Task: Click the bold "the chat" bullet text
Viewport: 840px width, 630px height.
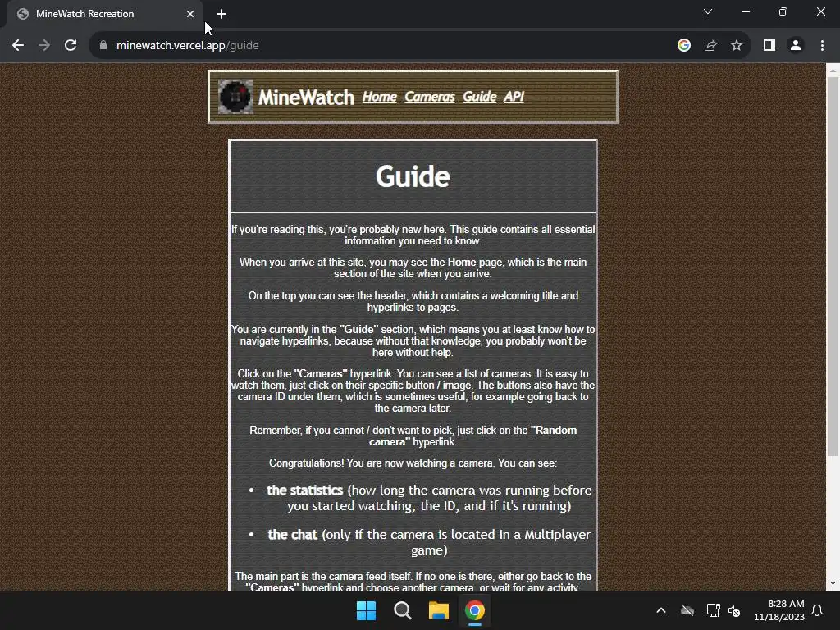Action: pos(293,535)
